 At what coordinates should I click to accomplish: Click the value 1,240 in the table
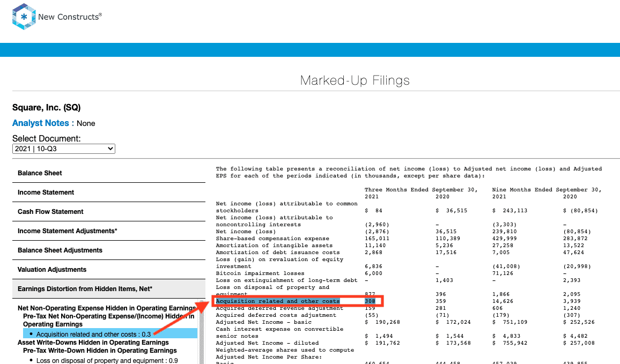(572, 308)
